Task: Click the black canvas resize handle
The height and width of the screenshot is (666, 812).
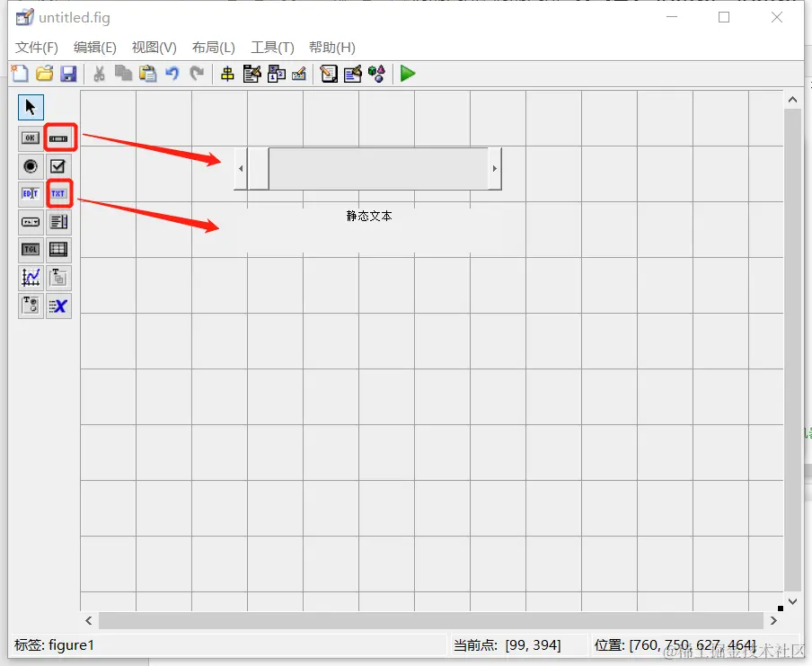Action: [781, 608]
